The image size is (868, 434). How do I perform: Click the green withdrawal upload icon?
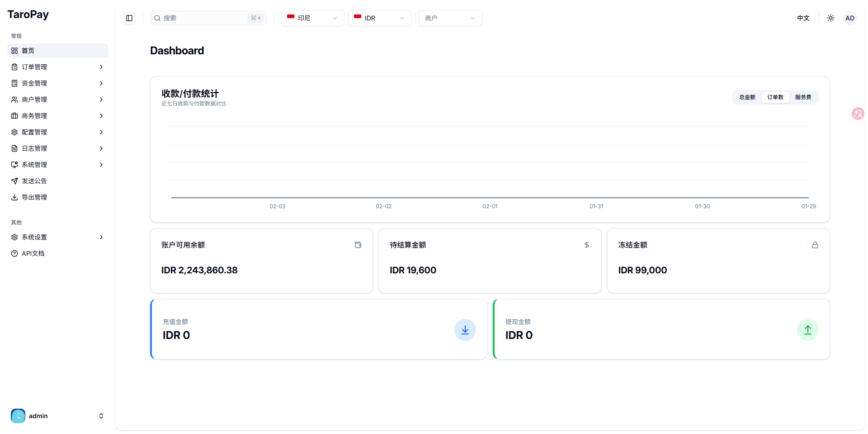click(807, 330)
